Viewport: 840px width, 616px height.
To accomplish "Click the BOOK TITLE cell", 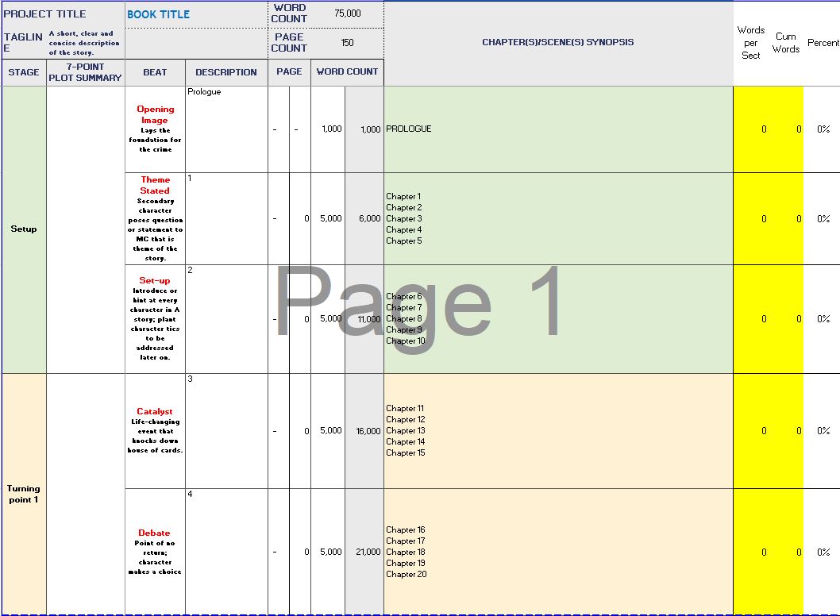I will pos(196,14).
